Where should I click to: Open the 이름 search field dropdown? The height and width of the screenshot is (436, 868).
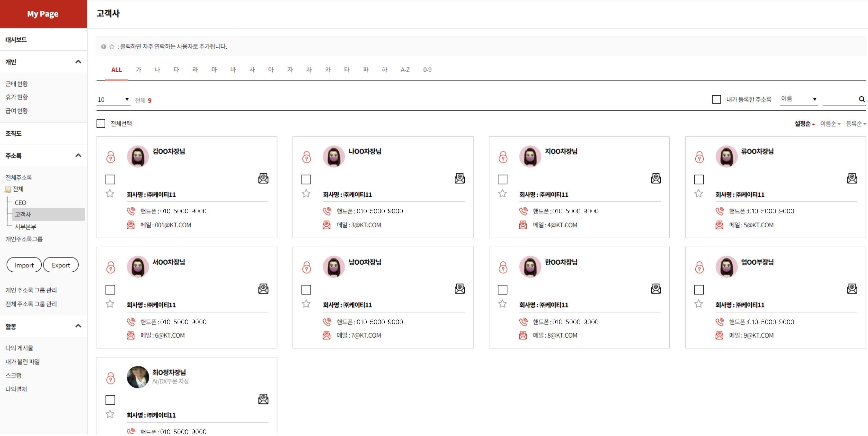[x=799, y=99]
